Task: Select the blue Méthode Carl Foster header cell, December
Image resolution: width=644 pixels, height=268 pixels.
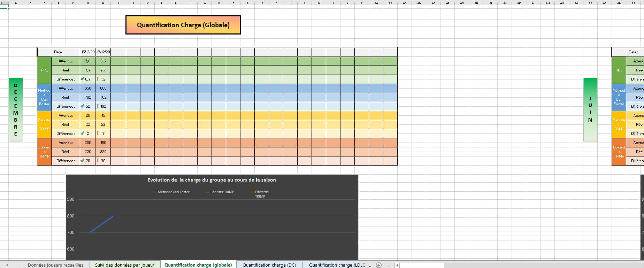Action: click(x=44, y=97)
